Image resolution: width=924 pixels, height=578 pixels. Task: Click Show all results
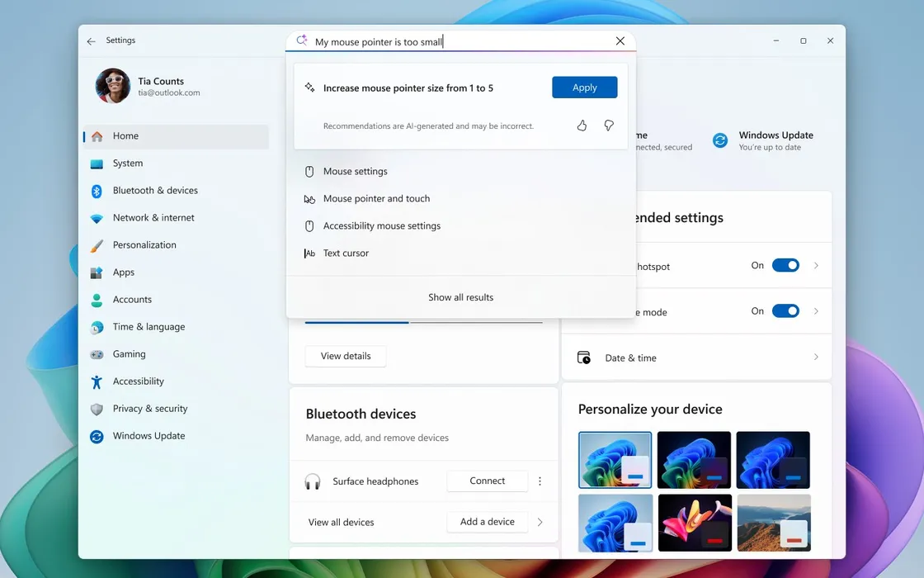tap(461, 297)
